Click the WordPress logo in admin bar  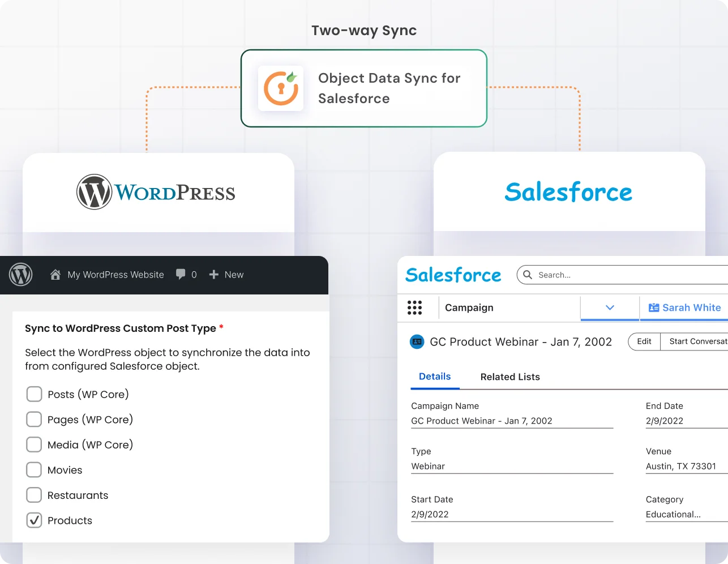tap(20, 275)
